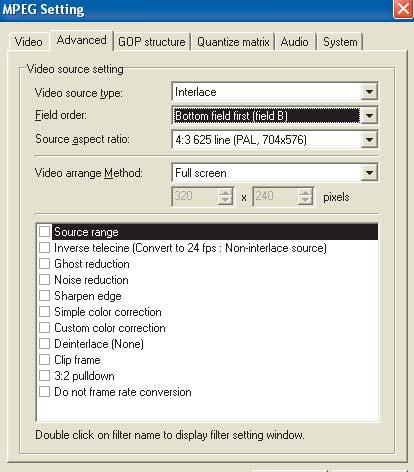This screenshot has width=414, height=472.
Task: Check the Do not frame rate conversion box
Action: 44,391
